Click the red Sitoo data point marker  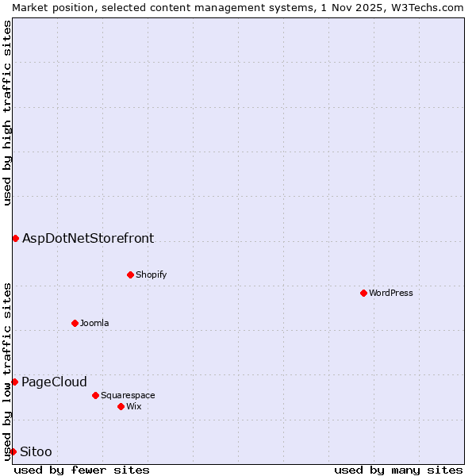[x=13, y=451]
